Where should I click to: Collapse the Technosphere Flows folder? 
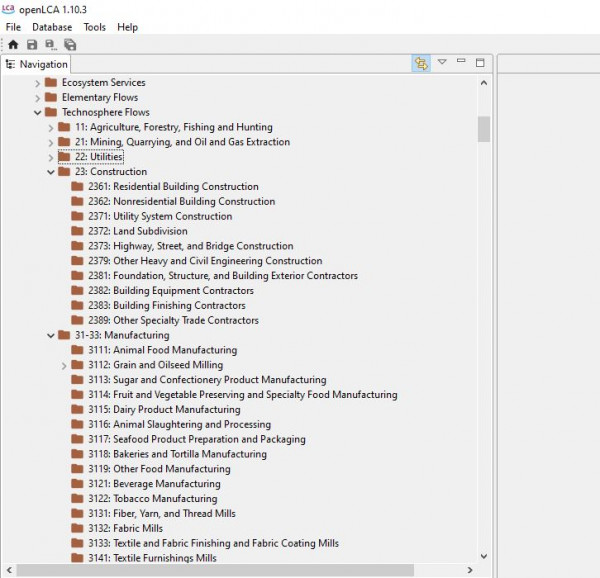click(x=38, y=112)
